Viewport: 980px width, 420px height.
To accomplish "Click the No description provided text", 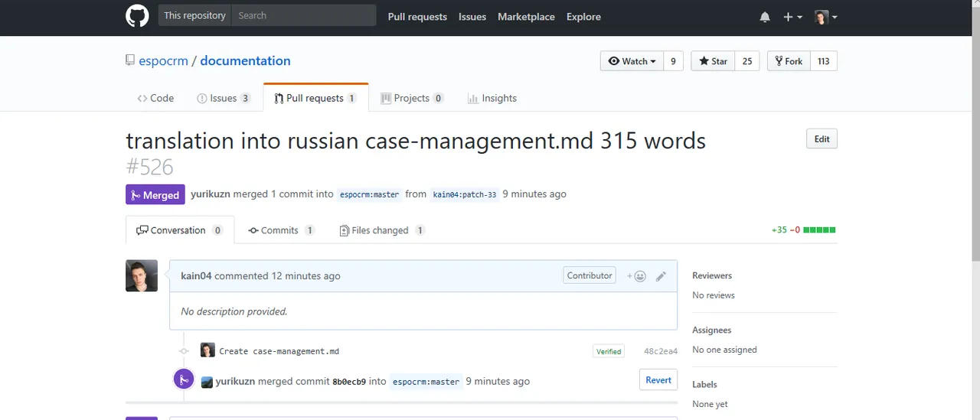I will point(234,311).
